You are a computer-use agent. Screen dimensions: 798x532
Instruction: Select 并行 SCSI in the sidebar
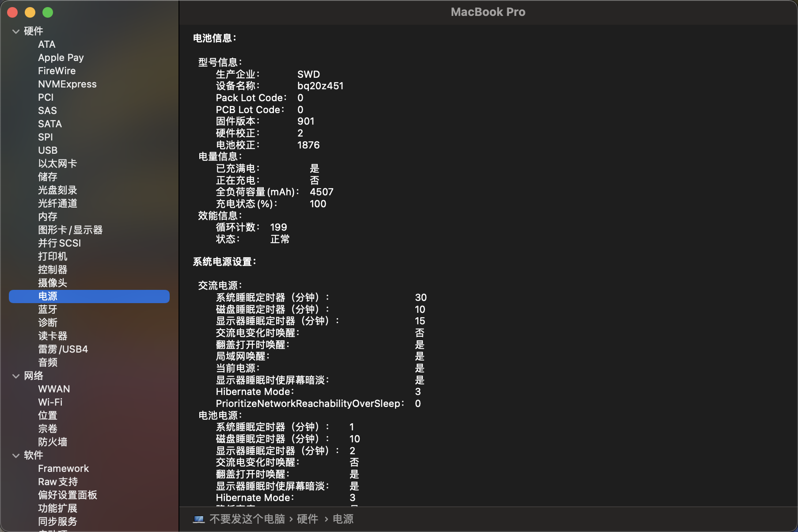coord(60,243)
